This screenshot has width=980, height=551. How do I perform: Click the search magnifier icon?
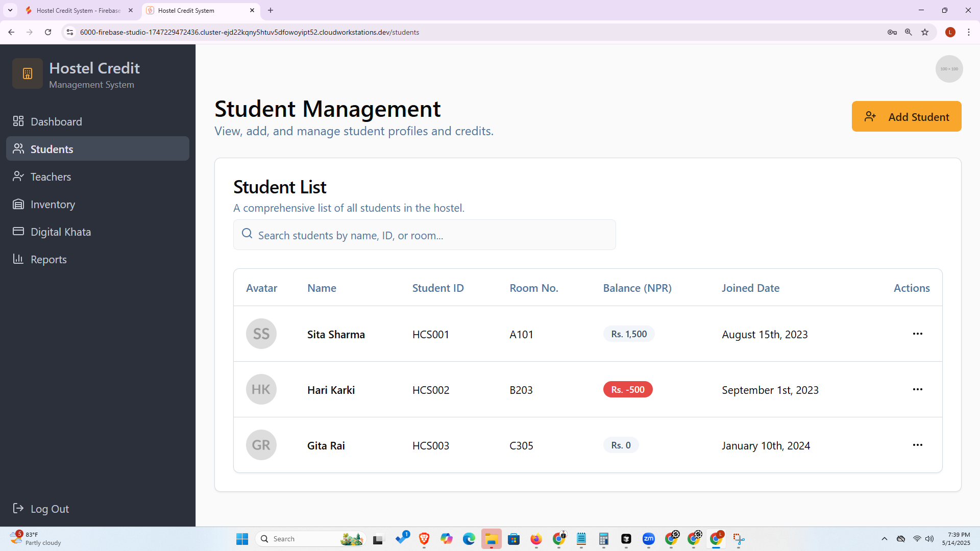pyautogui.click(x=247, y=233)
